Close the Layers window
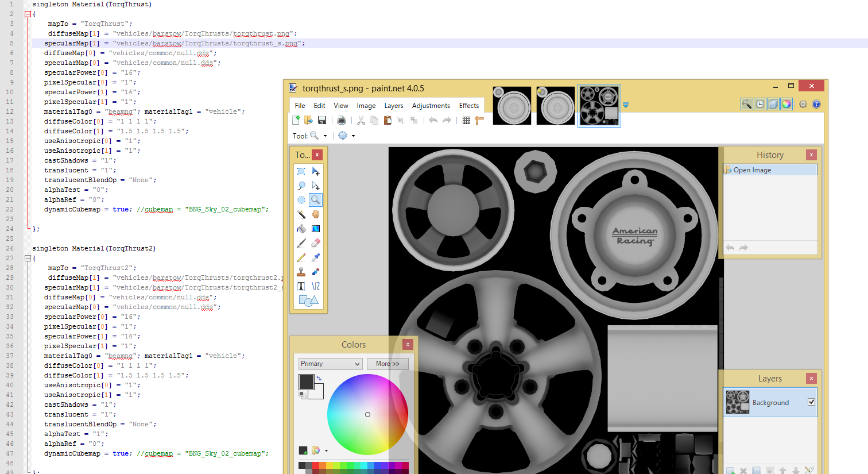The width and height of the screenshot is (868, 474). [x=811, y=378]
